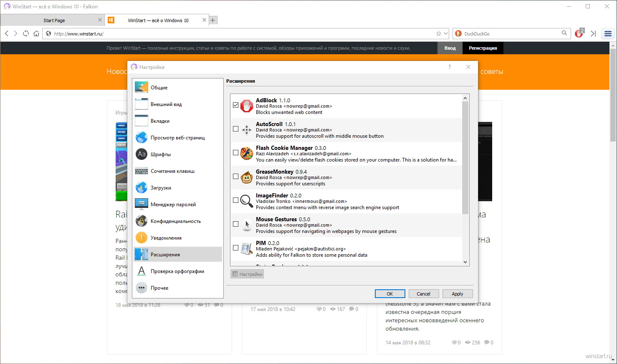Click the PIM extension icon
Screen dimensions: 617x364
pyautogui.click(x=247, y=249)
